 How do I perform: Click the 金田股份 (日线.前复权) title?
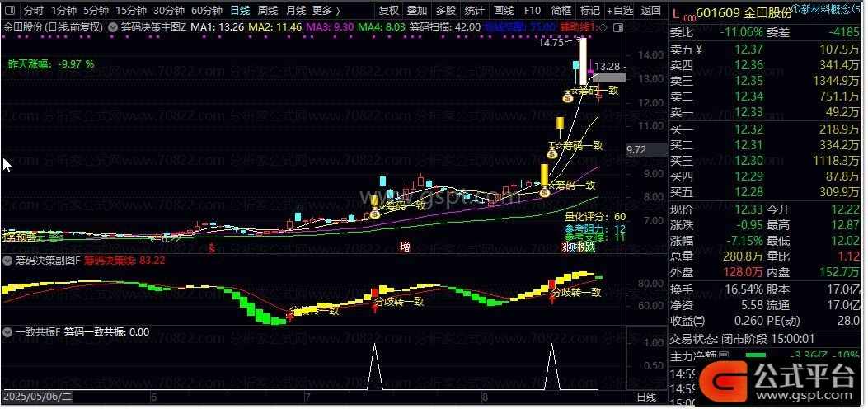(53, 26)
